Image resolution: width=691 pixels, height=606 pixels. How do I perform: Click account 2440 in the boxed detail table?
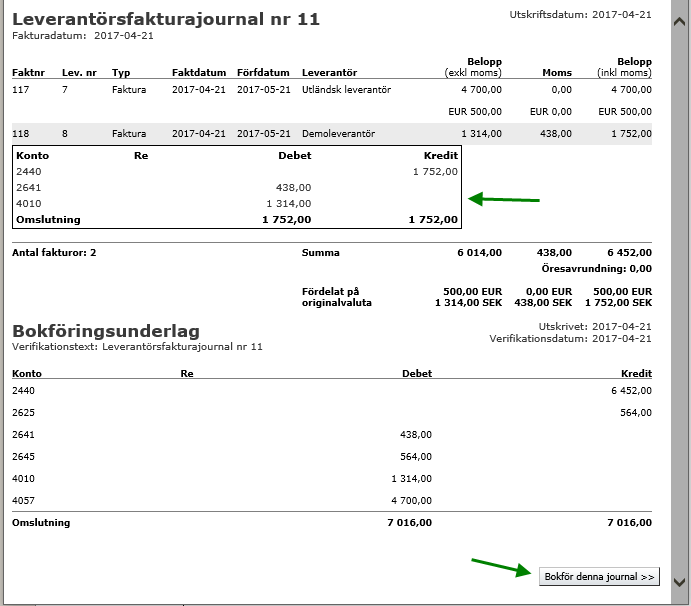29,171
